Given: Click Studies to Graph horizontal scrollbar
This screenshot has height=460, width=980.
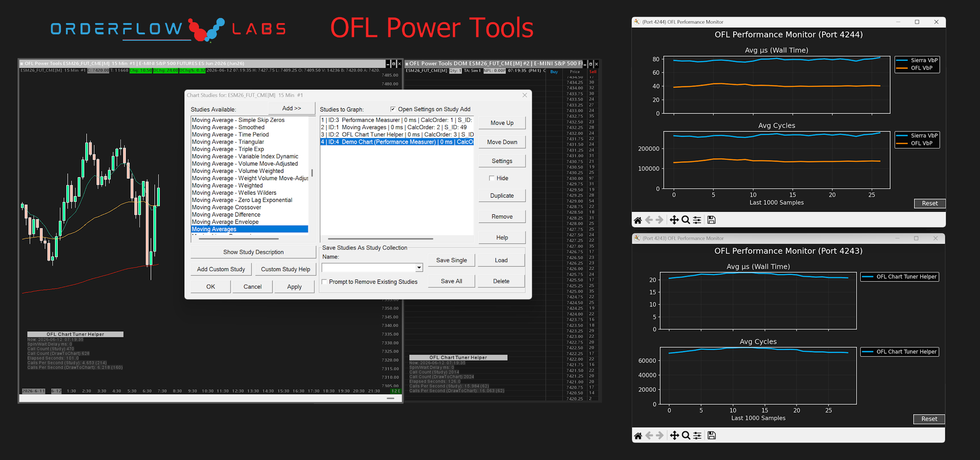Looking at the screenshot, I should coord(380,239).
